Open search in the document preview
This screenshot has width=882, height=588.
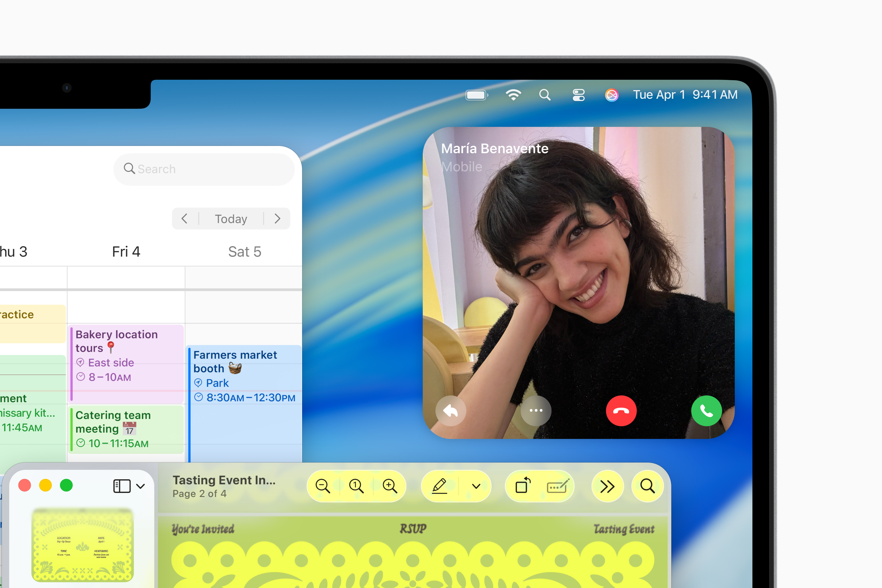648,486
